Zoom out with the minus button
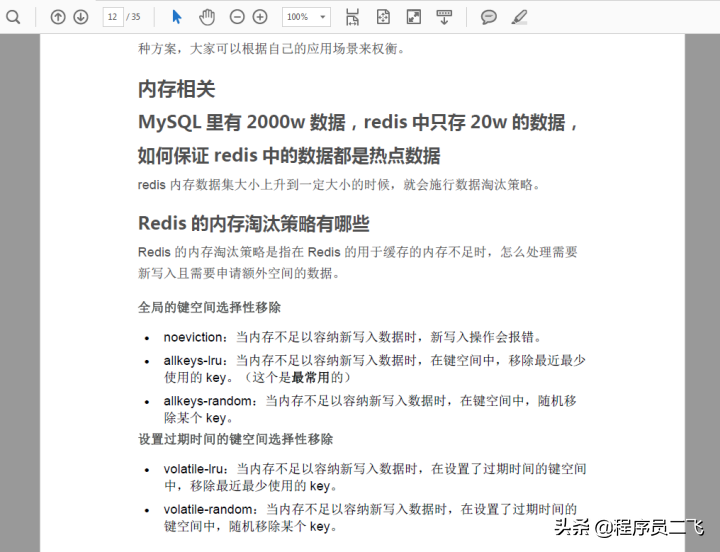This screenshot has height=552, width=720. coord(237,17)
